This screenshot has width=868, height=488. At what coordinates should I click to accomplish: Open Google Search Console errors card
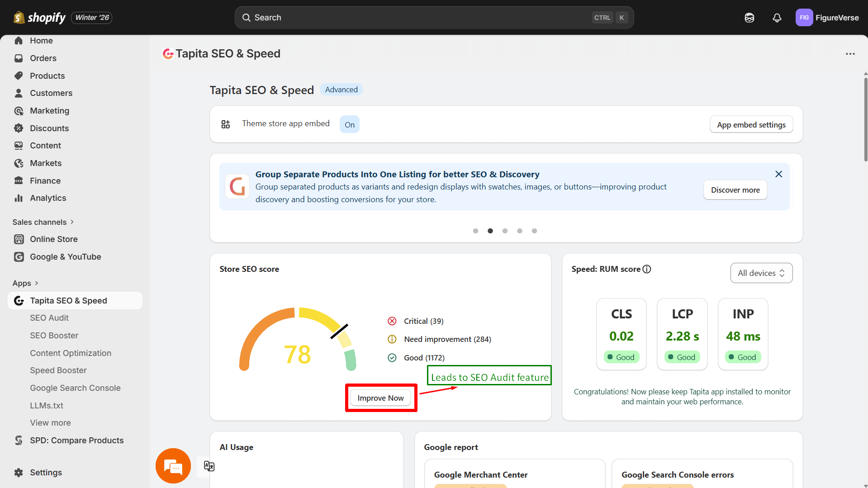tap(702, 474)
